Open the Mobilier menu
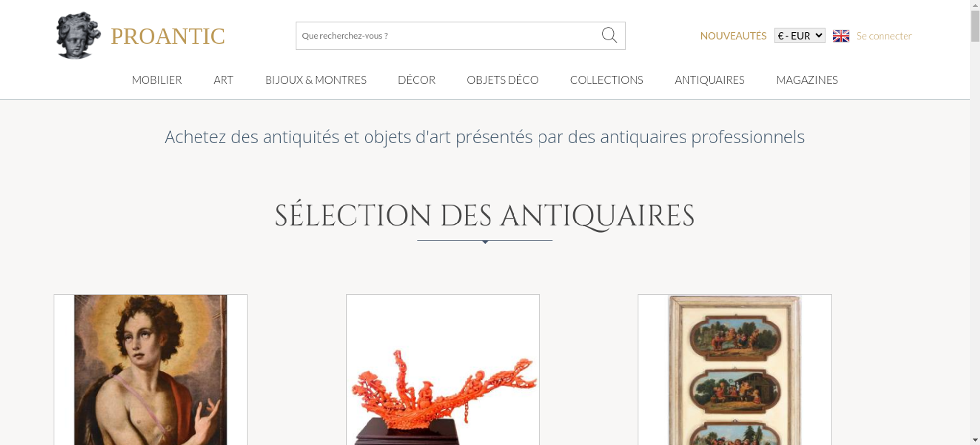 click(x=157, y=80)
